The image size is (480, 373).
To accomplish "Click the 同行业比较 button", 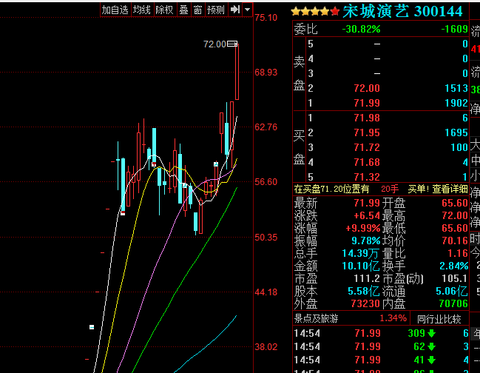I will pyautogui.click(x=439, y=319).
